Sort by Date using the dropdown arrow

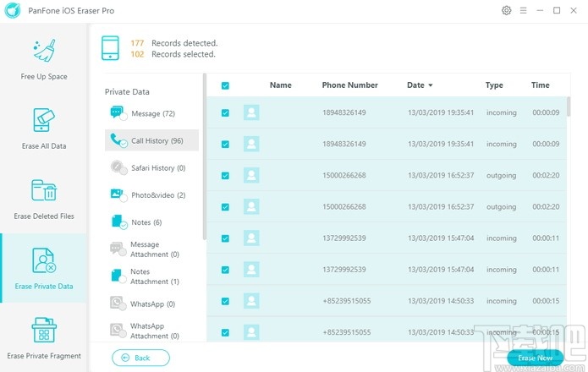pos(431,85)
